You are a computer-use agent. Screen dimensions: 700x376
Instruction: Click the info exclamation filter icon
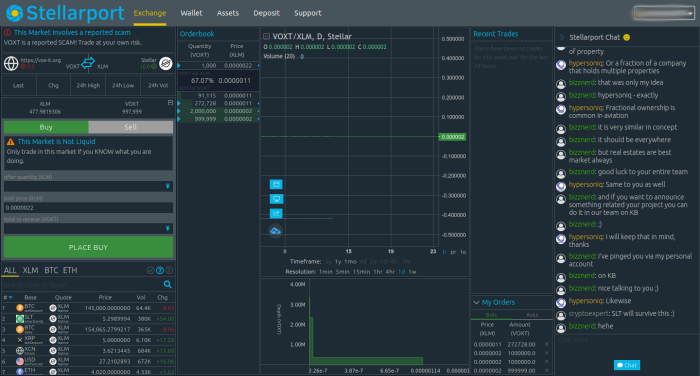click(x=169, y=270)
